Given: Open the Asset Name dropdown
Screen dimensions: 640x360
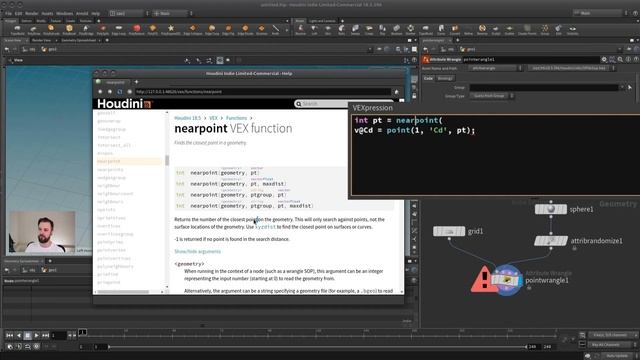Looking at the screenshot, I should (x=496, y=68).
